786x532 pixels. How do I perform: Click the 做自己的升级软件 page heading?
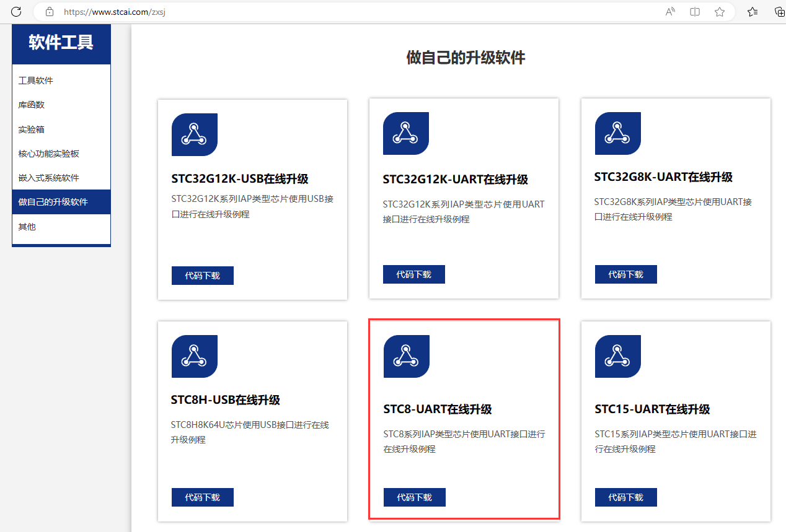[466, 58]
